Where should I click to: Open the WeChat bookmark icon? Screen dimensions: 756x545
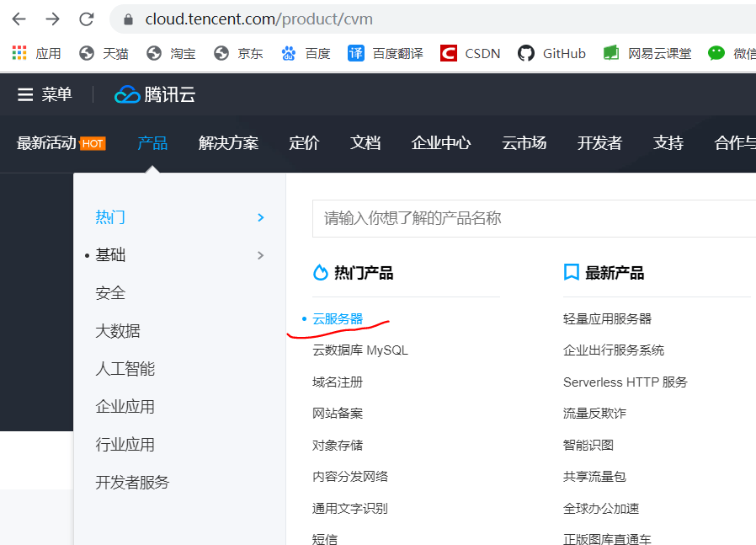click(716, 52)
